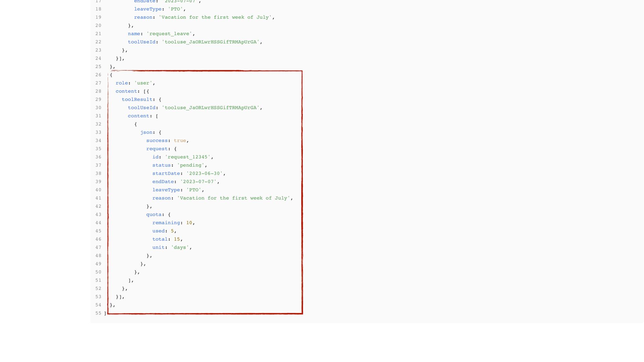Click the 'request_12345' id value
This screenshot has width=644, height=362.
coord(187,157)
